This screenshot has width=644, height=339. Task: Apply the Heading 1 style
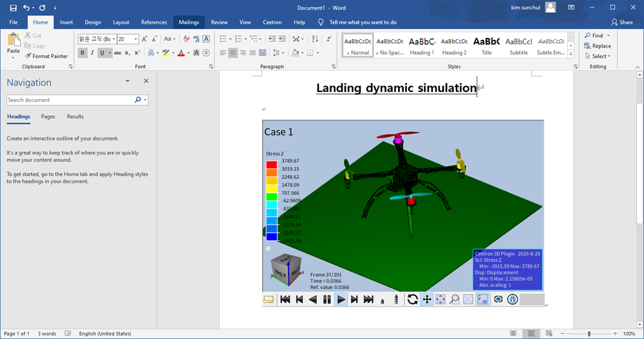click(x=422, y=45)
